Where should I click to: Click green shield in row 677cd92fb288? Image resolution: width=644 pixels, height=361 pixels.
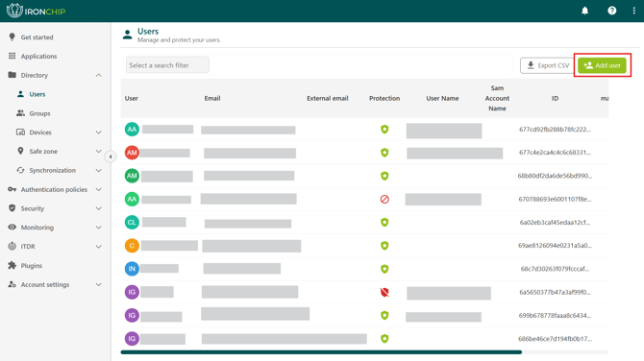click(384, 130)
